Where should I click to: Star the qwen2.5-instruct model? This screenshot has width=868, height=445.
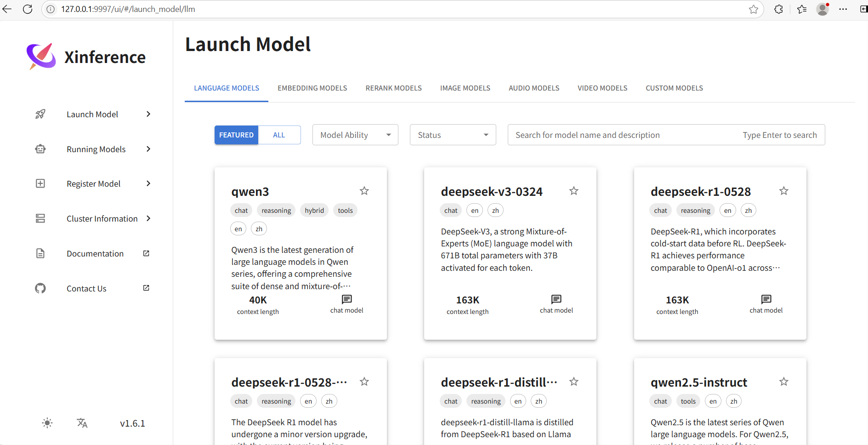pos(784,382)
